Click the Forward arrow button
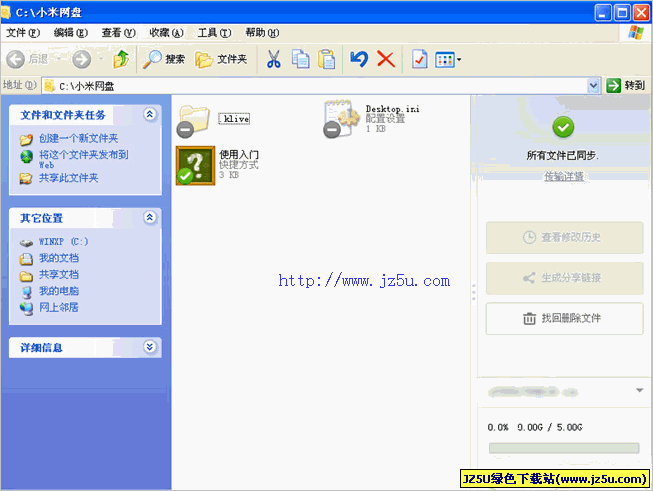The width and height of the screenshot is (653, 491). 82,60
